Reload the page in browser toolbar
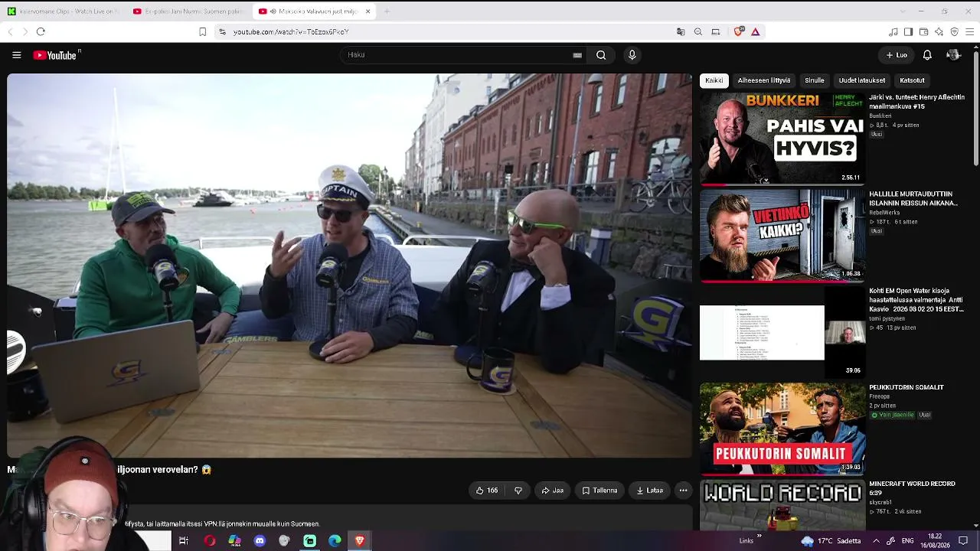Image resolution: width=980 pixels, height=551 pixels. tap(41, 31)
